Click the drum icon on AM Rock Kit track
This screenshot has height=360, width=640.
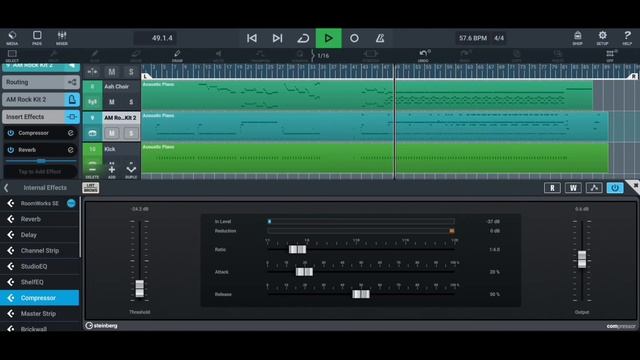(x=92, y=133)
